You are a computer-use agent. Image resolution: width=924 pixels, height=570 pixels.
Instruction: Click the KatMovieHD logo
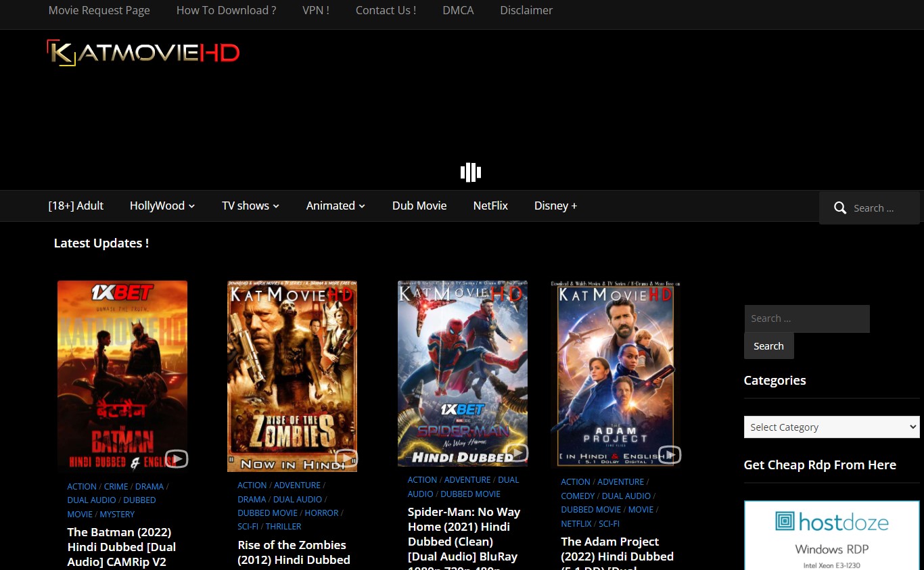(143, 53)
